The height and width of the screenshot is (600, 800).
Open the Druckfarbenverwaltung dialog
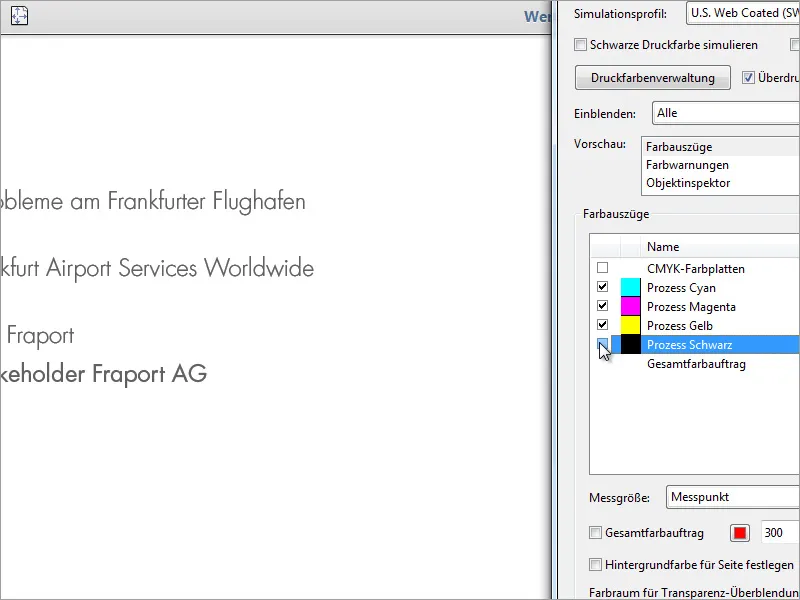coord(653,78)
